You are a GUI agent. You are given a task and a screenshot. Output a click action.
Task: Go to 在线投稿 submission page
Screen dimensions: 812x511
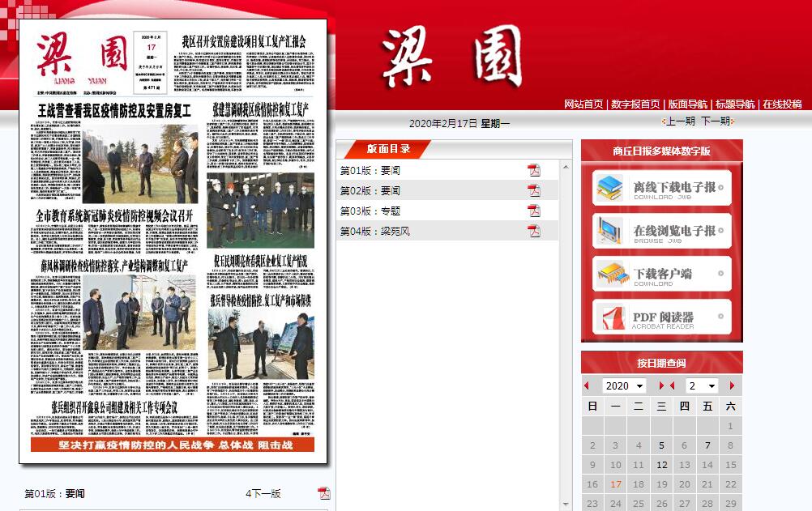(x=781, y=104)
